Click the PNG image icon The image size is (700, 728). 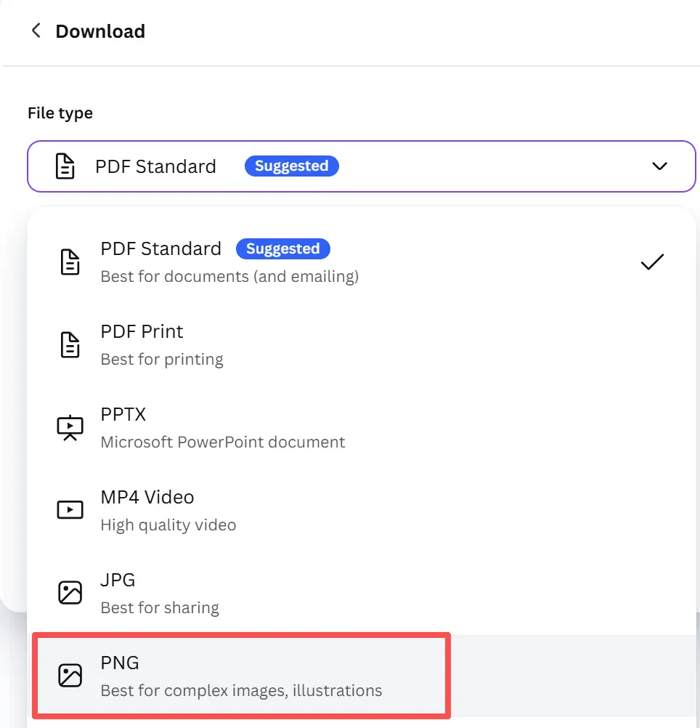(70, 676)
